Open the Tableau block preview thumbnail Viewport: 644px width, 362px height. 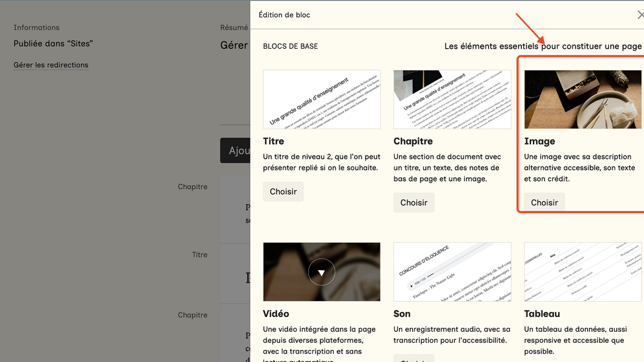tap(583, 272)
